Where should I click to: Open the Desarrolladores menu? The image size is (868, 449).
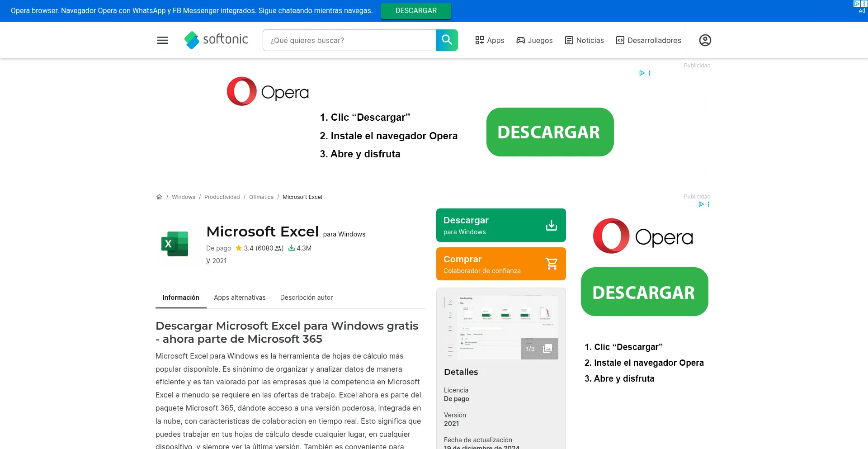649,40
